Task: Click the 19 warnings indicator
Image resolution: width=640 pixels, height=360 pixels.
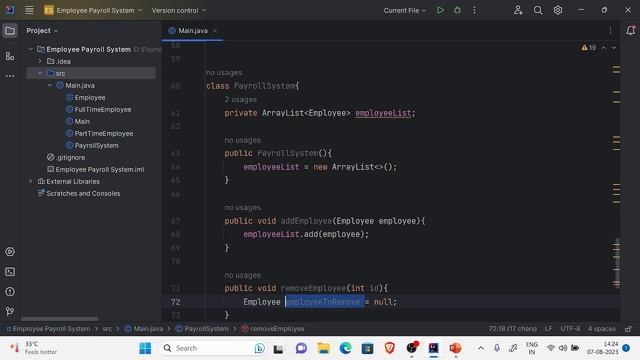Action: [589, 48]
